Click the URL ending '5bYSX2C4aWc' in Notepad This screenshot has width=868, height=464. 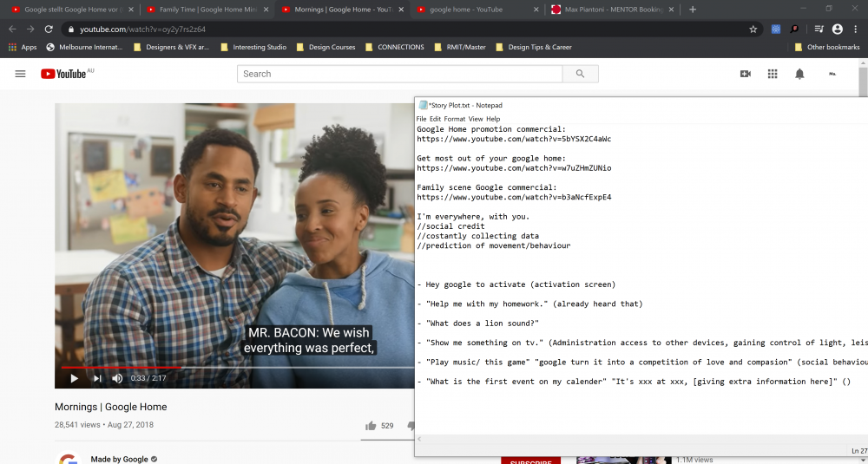coord(514,139)
